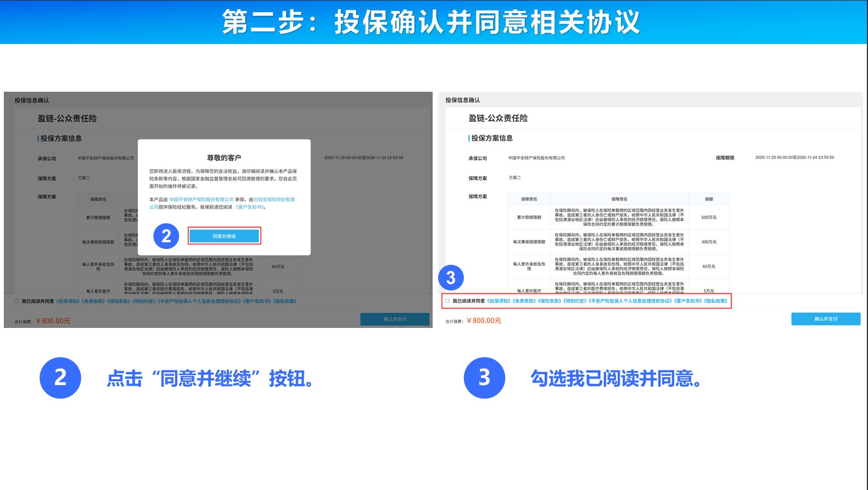The image size is (868, 490).
Task: Click the 保额 column header in the coverage table
Action: 709,199
